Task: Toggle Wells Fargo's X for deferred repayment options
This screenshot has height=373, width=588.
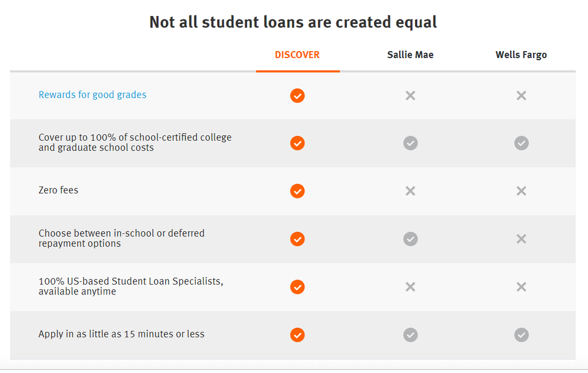Action: [521, 239]
